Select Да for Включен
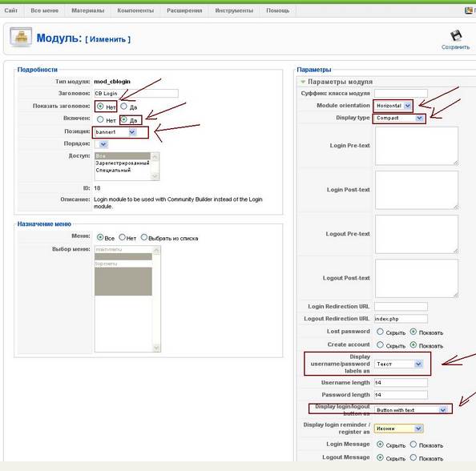Screen dimensions: 476x471 pos(124,119)
